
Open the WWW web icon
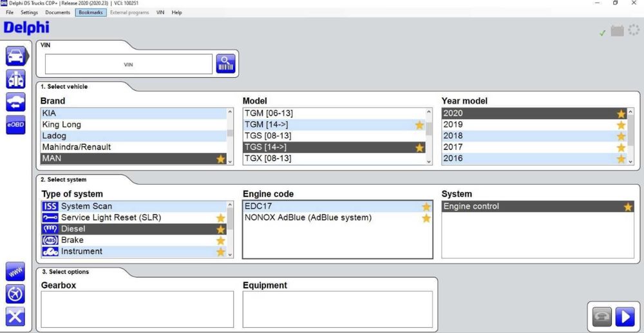click(x=15, y=272)
